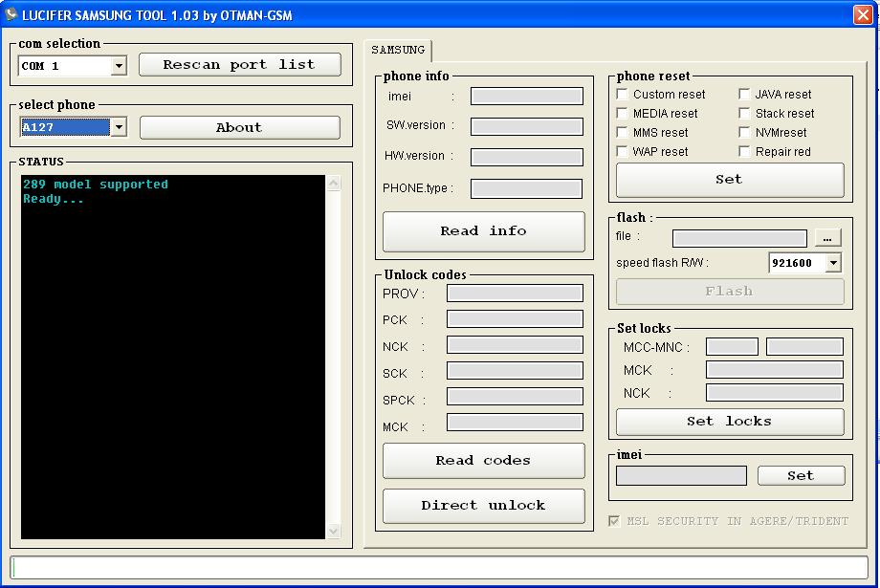
Task: Click the imei entry field beside Set
Action: coord(681,476)
